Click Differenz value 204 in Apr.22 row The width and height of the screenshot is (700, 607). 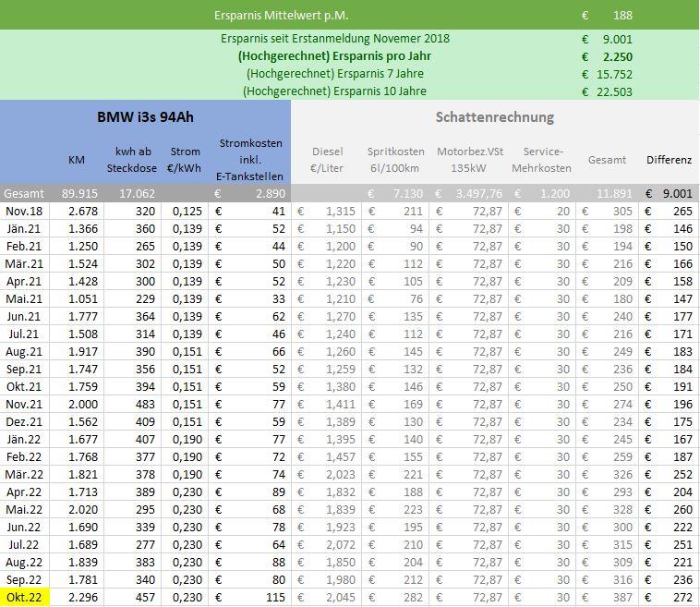tap(682, 492)
